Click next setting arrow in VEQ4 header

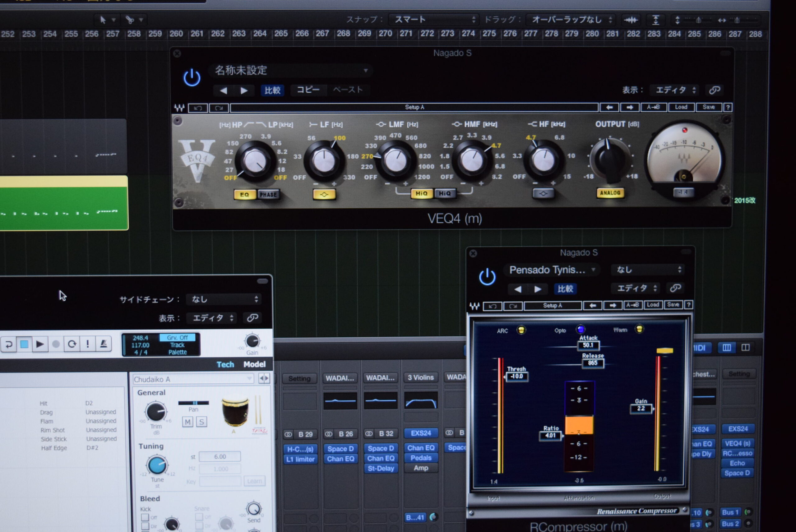pos(244,90)
